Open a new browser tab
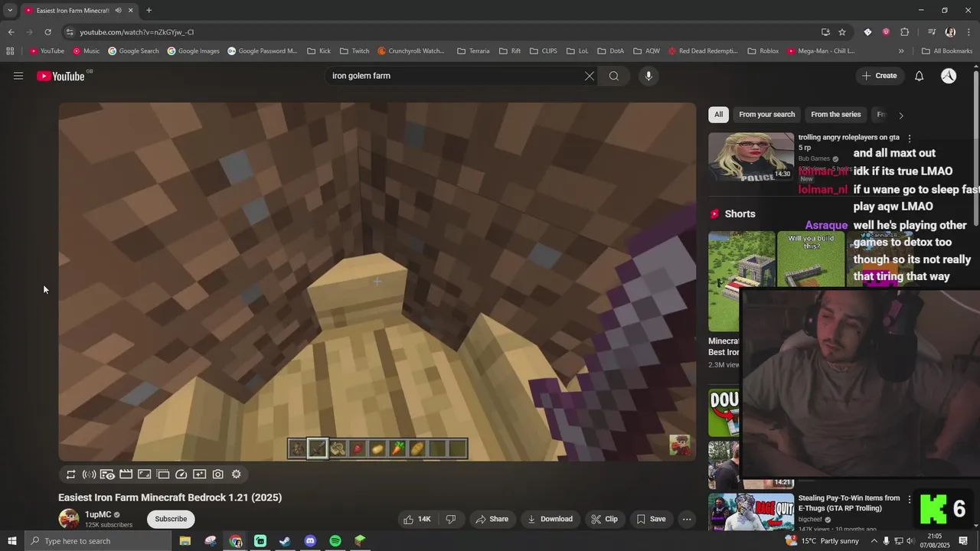 click(x=149, y=11)
